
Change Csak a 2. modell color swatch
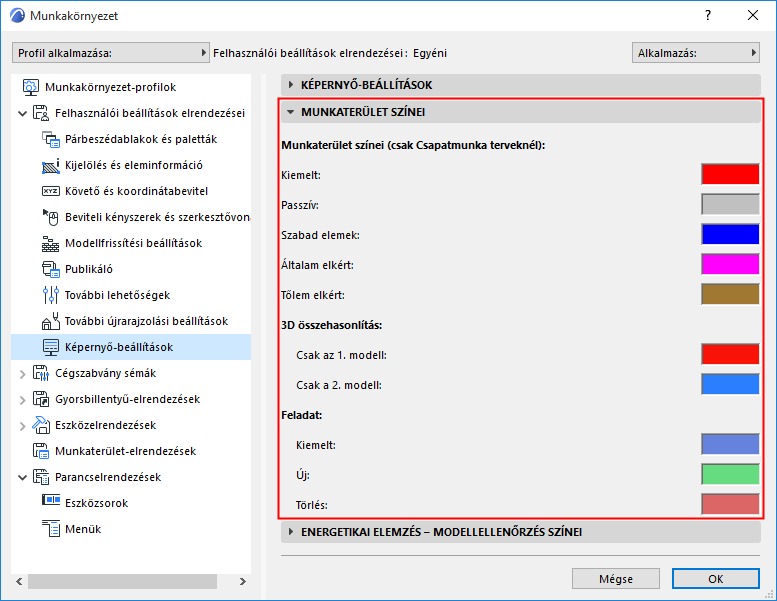pos(730,384)
